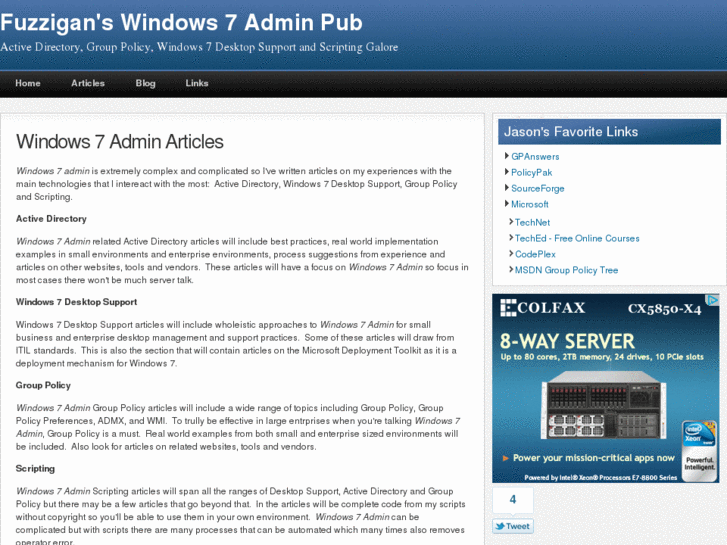727x545 pixels.
Task: Click the Active Directory section heading
Action: pyautogui.click(x=51, y=219)
